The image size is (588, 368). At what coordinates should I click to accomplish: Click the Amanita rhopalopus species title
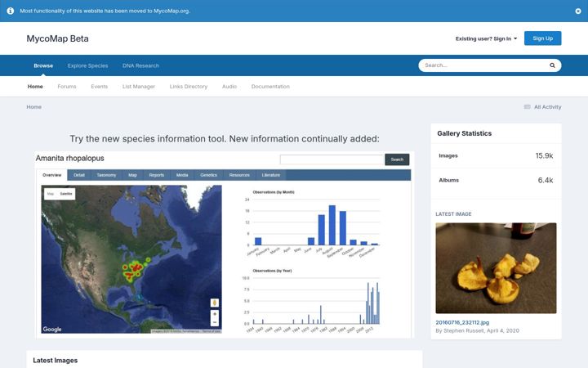click(x=69, y=159)
